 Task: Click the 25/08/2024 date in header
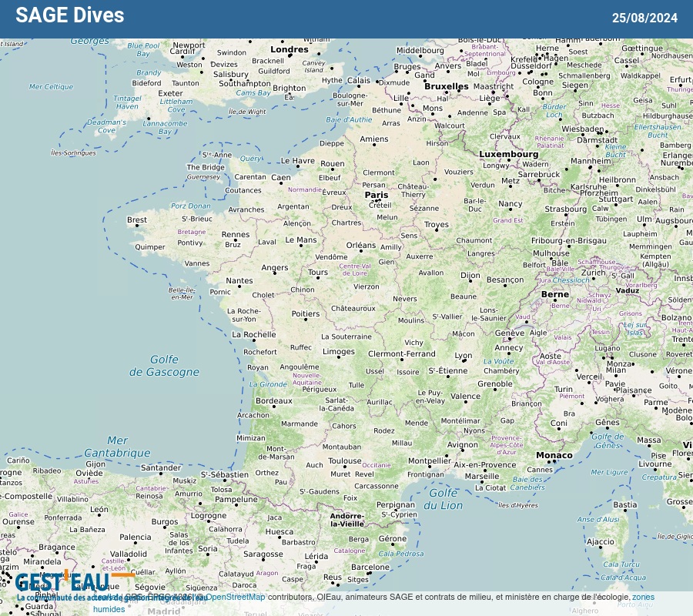[644, 18]
